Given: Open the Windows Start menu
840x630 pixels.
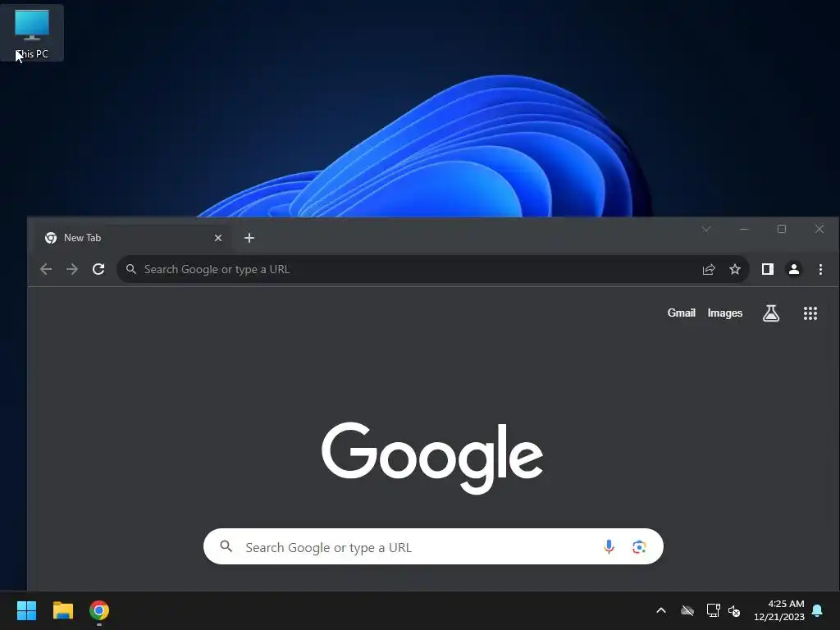Looking at the screenshot, I should click(26, 610).
